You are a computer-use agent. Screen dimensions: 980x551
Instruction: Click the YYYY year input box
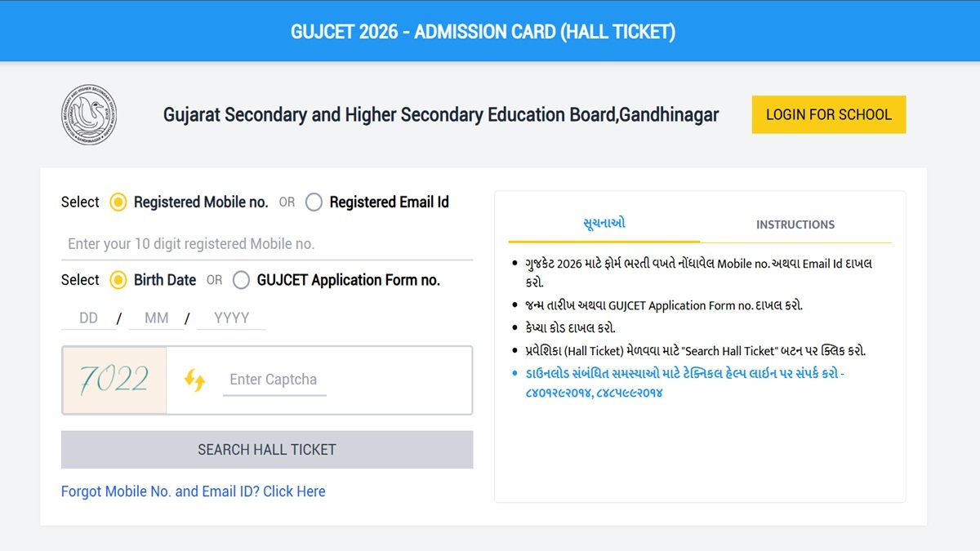pyautogui.click(x=231, y=318)
